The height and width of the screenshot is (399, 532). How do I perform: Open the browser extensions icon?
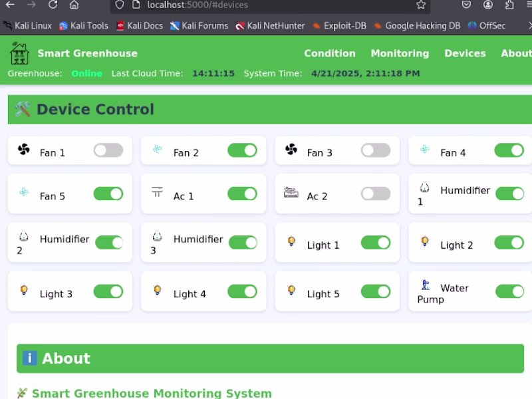point(509,5)
